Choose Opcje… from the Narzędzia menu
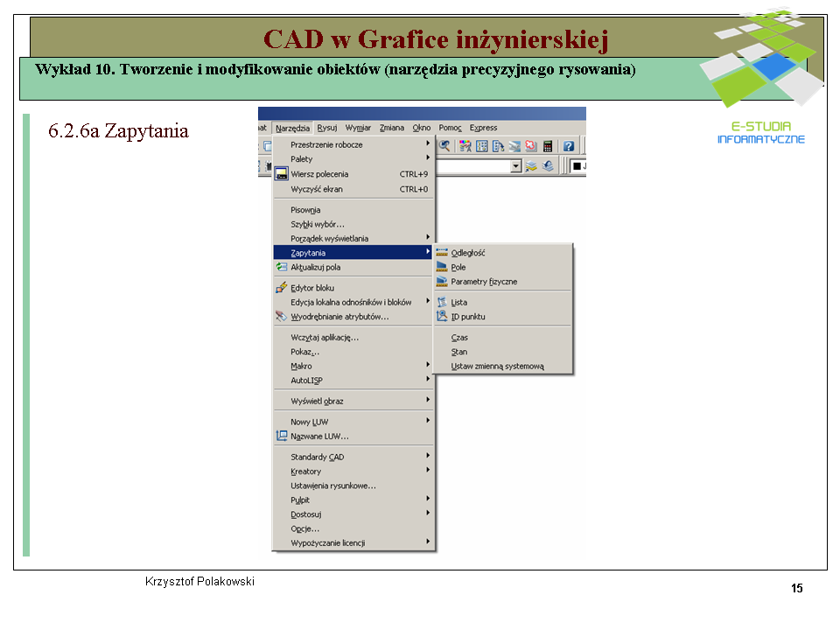 point(304,528)
